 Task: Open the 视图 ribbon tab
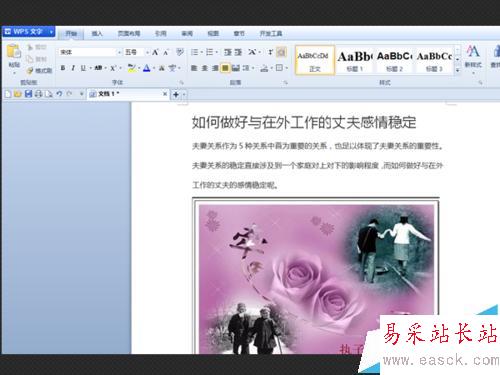(213, 34)
